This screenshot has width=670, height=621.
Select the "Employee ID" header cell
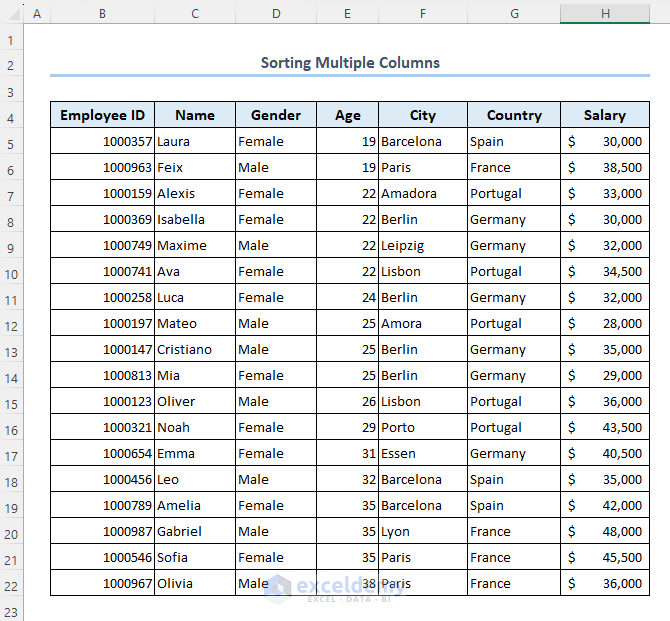[102, 115]
